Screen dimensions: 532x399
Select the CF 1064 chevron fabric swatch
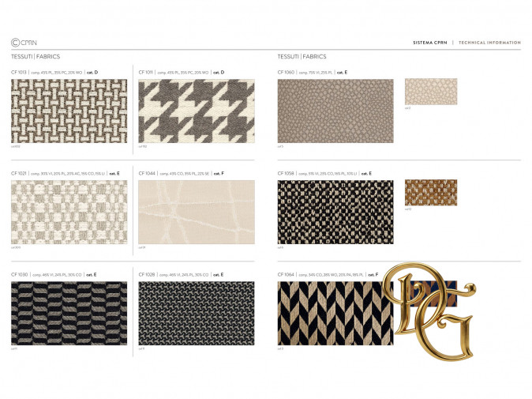pos(335,313)
